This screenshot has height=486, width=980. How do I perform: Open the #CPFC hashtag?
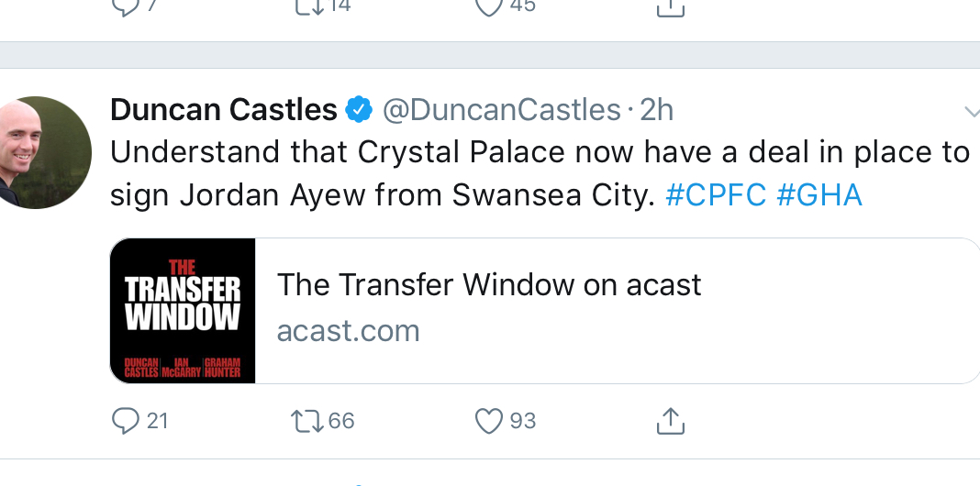pos(715,195)
